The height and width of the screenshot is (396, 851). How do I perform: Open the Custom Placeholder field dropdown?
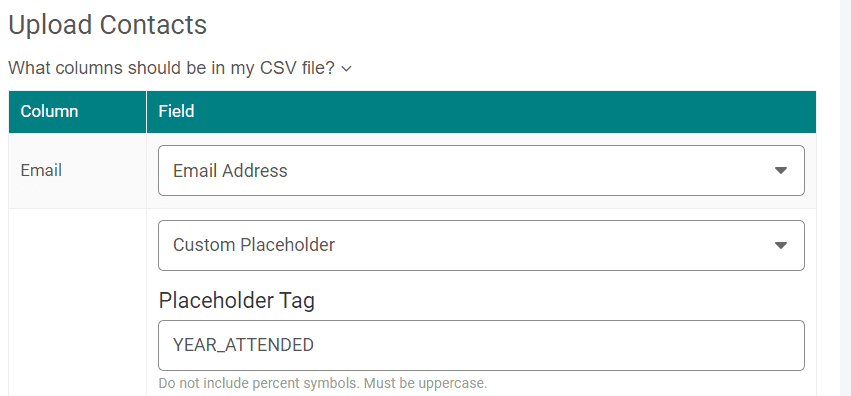pos(481,245)
